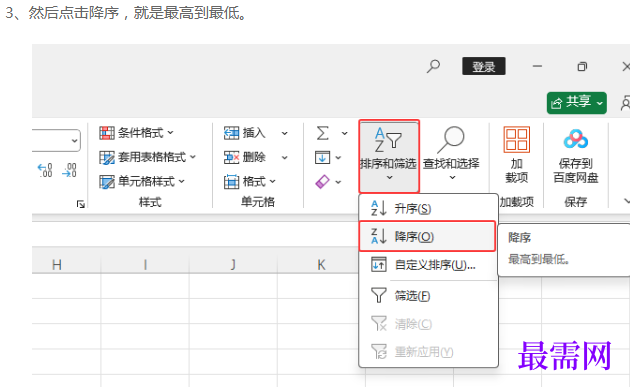Select 重新应用(Y) reapply entry
The width and height of the screenshot is (630, 387).
[428, 352]
